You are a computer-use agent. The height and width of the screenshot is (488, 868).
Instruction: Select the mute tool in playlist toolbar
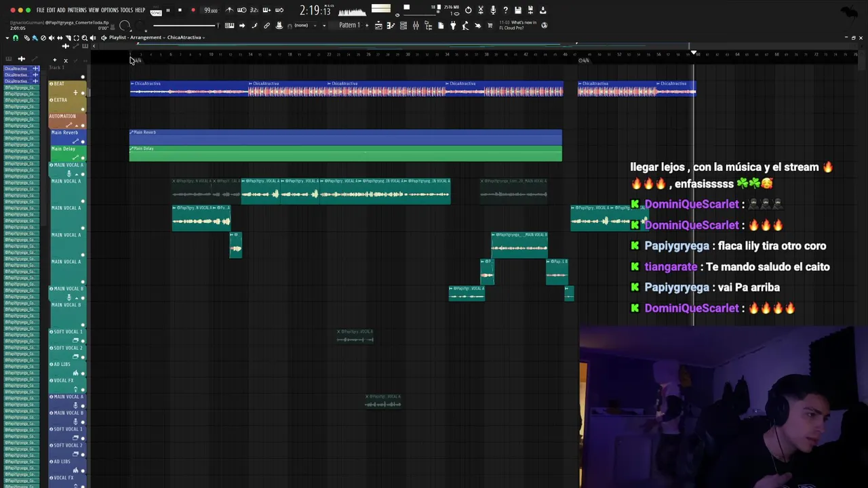point(51,38)
